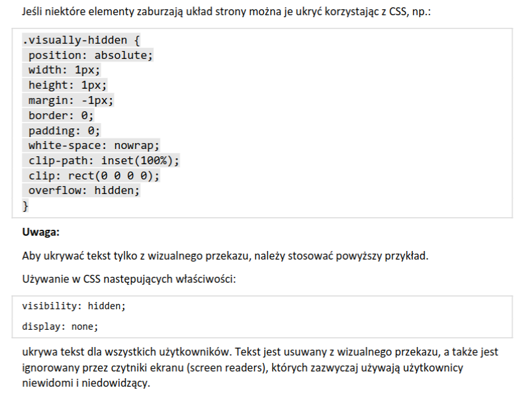Image resolution: width=532 pixels, height=394 pixels.
Task: Click the paragraph starting "Aby ukrywać tekst"
Action: (x=225, y=256)
